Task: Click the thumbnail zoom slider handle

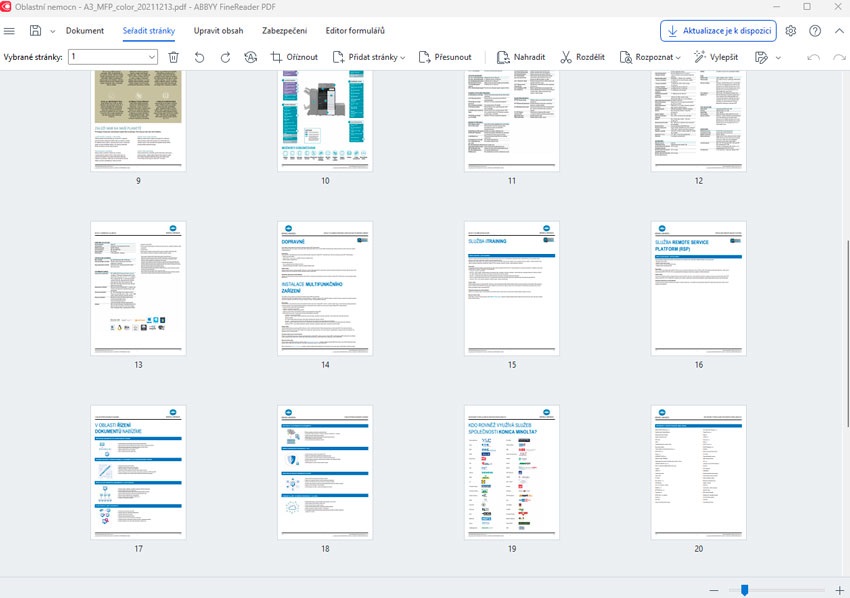Action: pos(745,590)
